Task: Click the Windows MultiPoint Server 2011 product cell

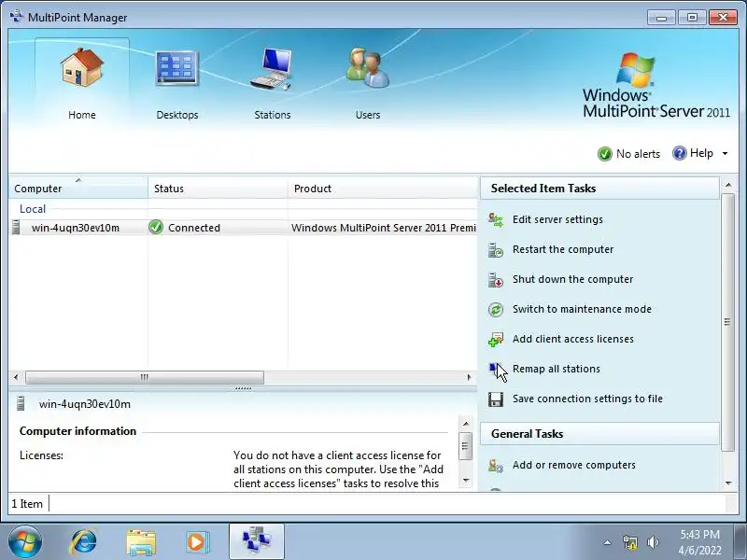Action: (x=384, y=228)
